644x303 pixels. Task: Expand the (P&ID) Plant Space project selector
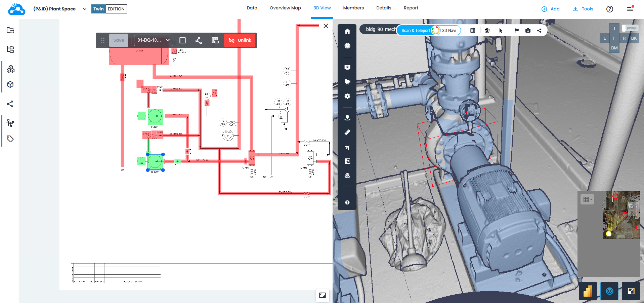pyautogui.click(x=84, y=9)
